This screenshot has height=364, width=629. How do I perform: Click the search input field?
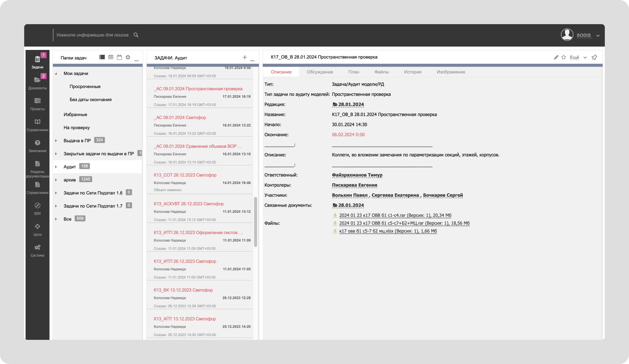point(92,35)
